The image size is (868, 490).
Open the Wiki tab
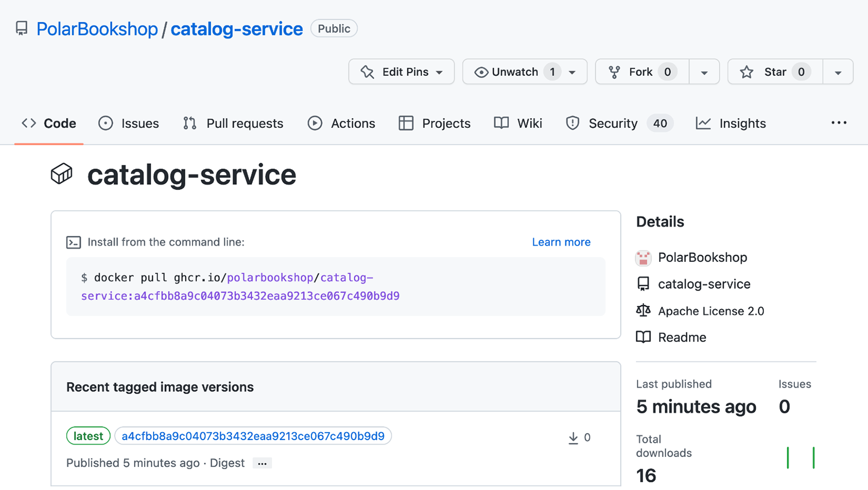coord(518,124)
